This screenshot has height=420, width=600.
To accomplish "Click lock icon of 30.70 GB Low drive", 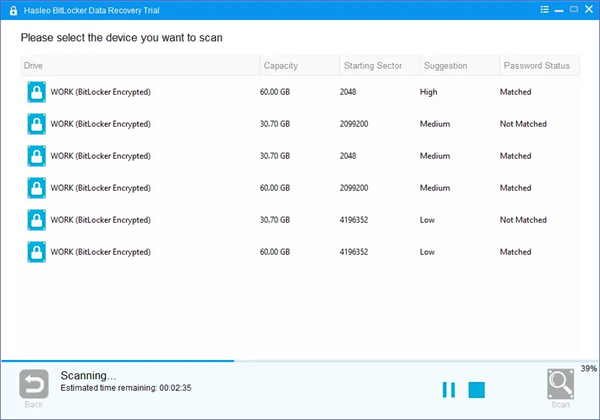I will [37, 220].
